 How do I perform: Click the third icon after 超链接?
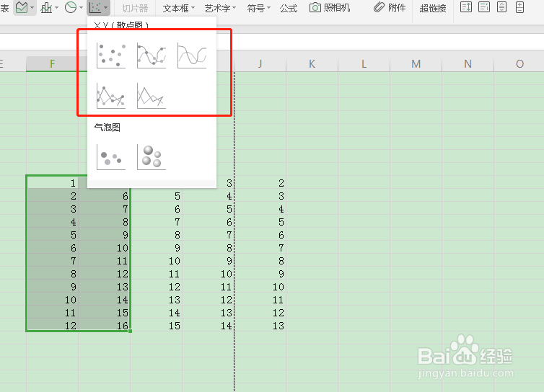coord(501,7)
